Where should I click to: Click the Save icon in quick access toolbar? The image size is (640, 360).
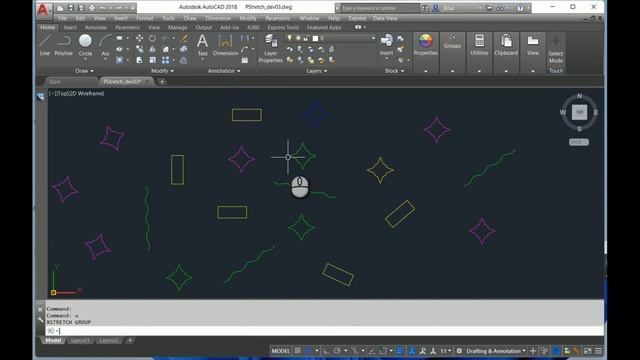(71, 8)
